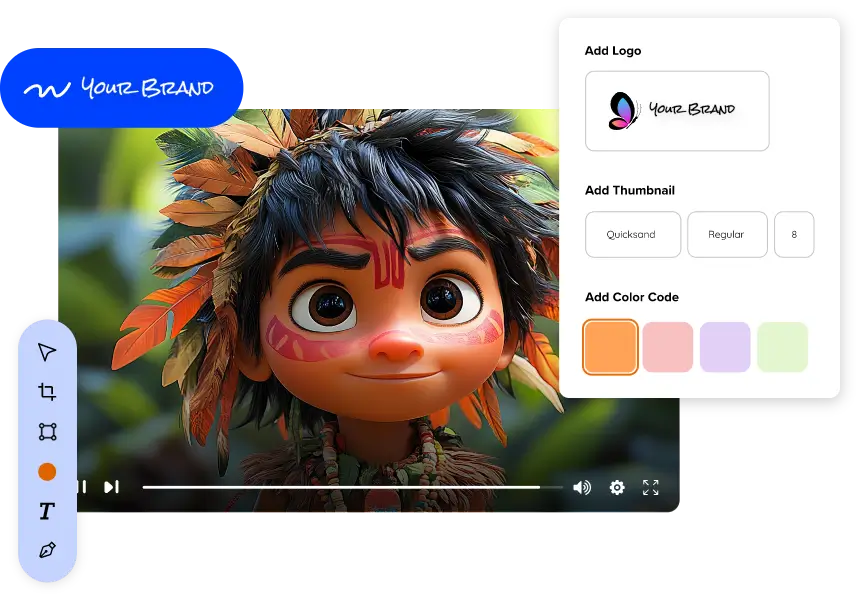
Task: Select the Crop tool
Action: [x=47, y=392]
